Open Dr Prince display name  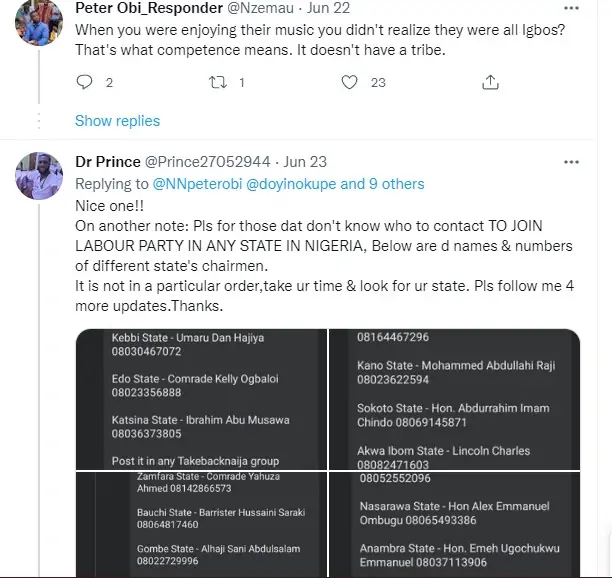click(107, 161)
